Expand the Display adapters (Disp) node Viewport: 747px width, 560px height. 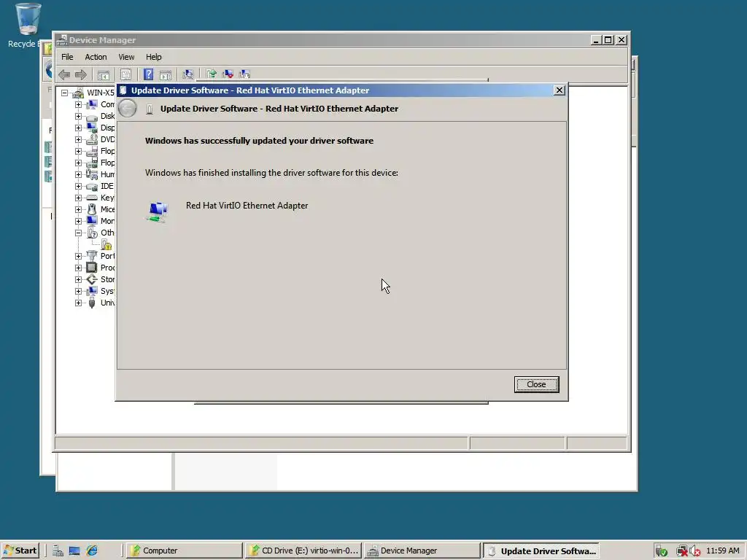coord(78,128)
